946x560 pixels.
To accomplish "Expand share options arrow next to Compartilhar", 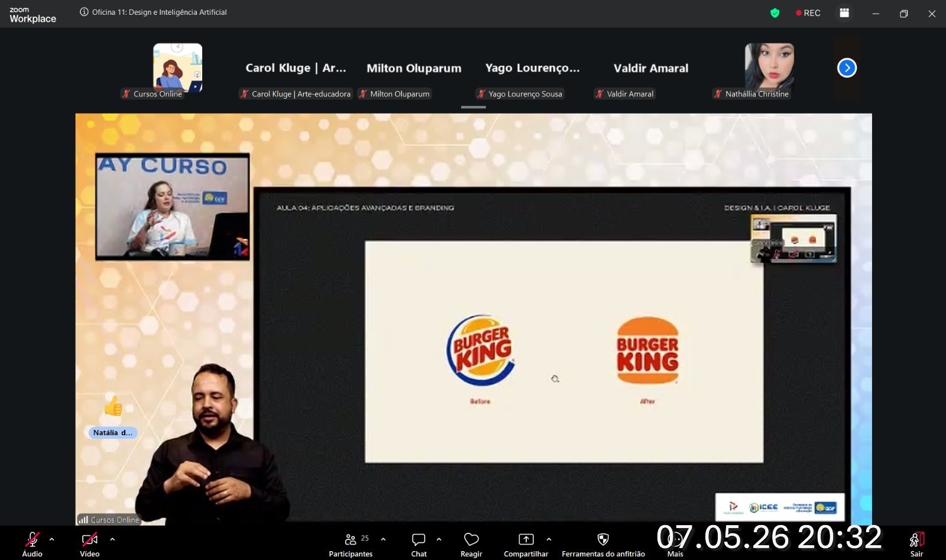I will pyautogui.click(x=549, y=539).
